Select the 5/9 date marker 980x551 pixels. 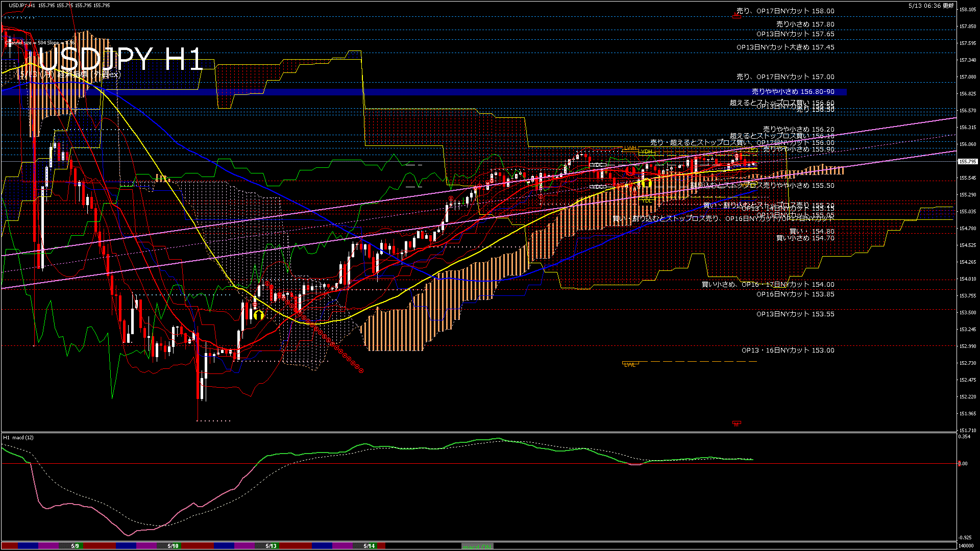(x=75, y=546)
